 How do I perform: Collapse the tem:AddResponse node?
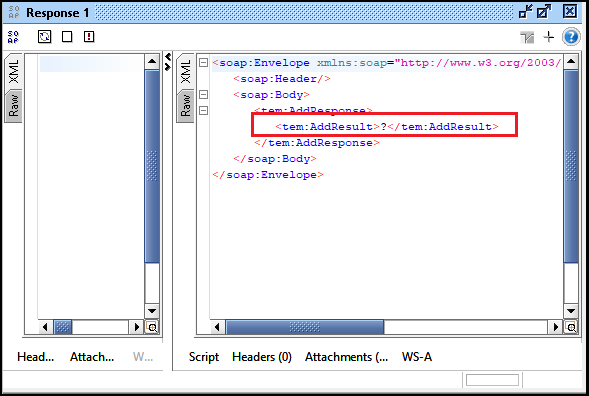(x=203, y=110)
